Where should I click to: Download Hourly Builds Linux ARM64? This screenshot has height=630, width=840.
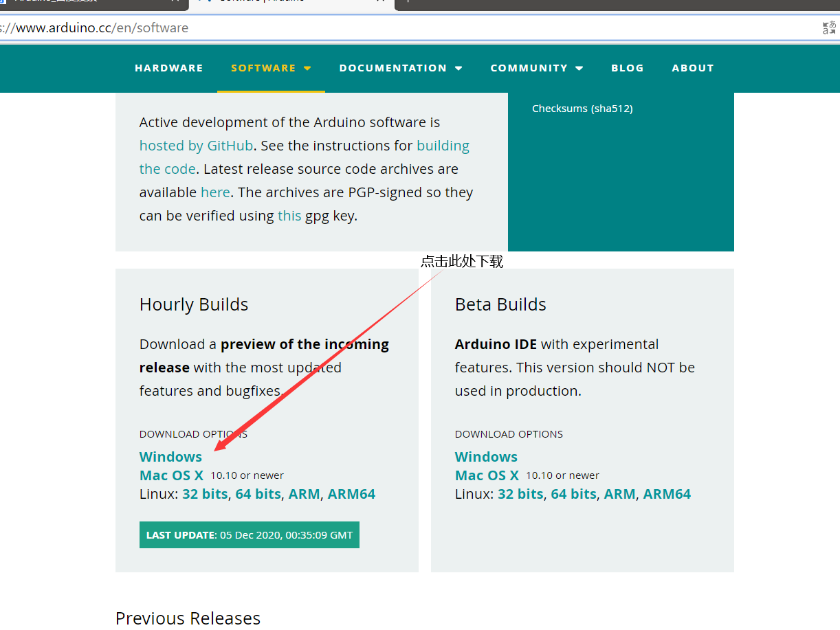tap(351, 494)
